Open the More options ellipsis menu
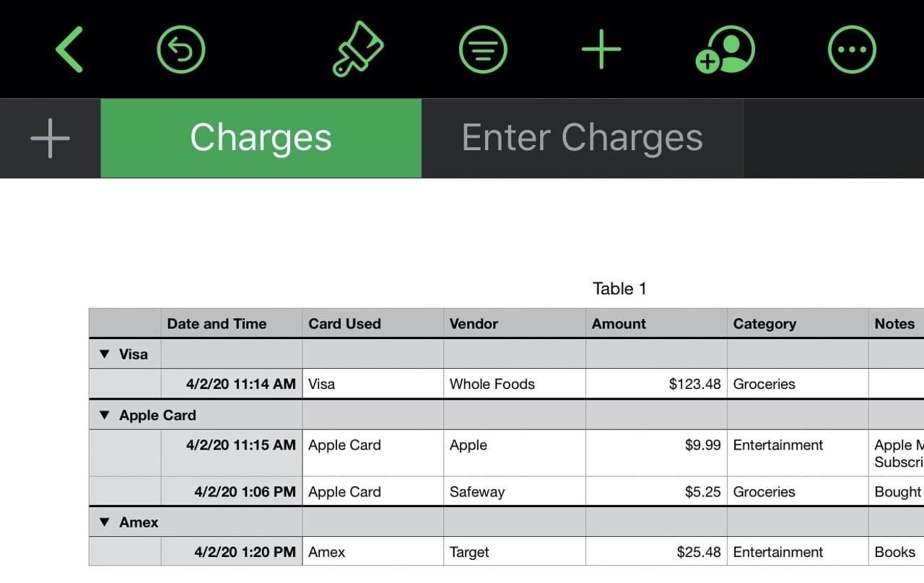The height and width of the screenshot is (583, 924). click(852, 50)
